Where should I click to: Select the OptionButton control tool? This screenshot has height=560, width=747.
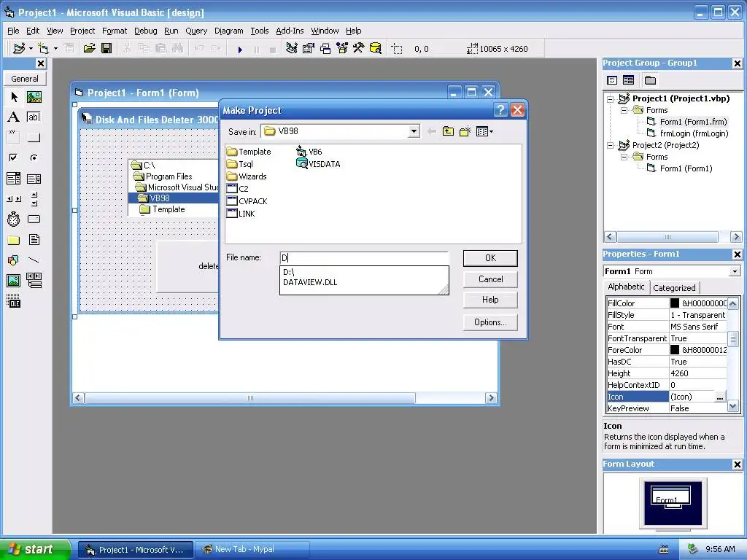point(34,157)
